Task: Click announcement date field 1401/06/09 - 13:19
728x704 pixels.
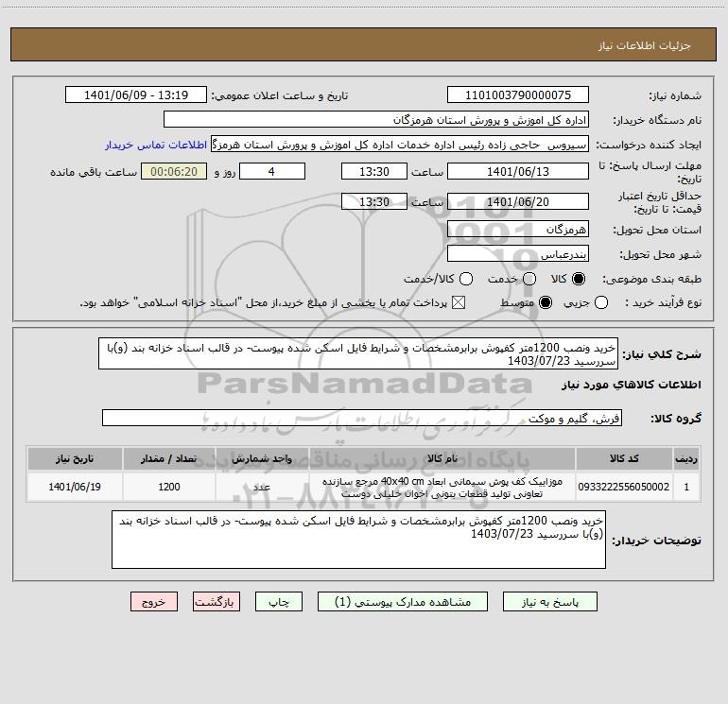Action: [136, 95]
